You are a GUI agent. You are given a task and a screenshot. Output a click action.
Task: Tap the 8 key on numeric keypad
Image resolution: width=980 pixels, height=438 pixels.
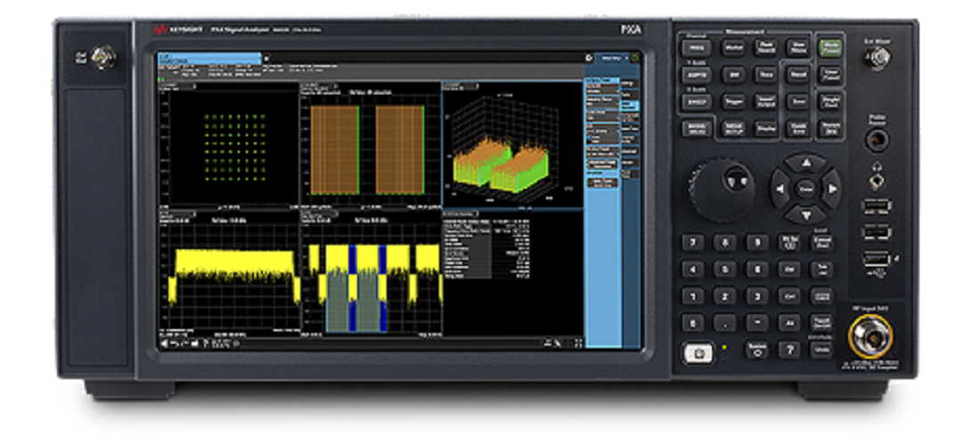click(725, 242)
